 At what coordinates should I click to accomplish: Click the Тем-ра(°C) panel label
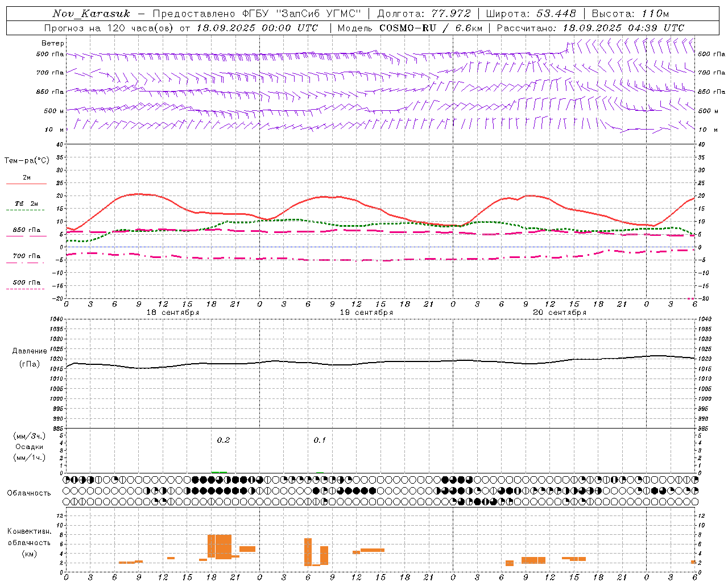[x=27, y=161]
